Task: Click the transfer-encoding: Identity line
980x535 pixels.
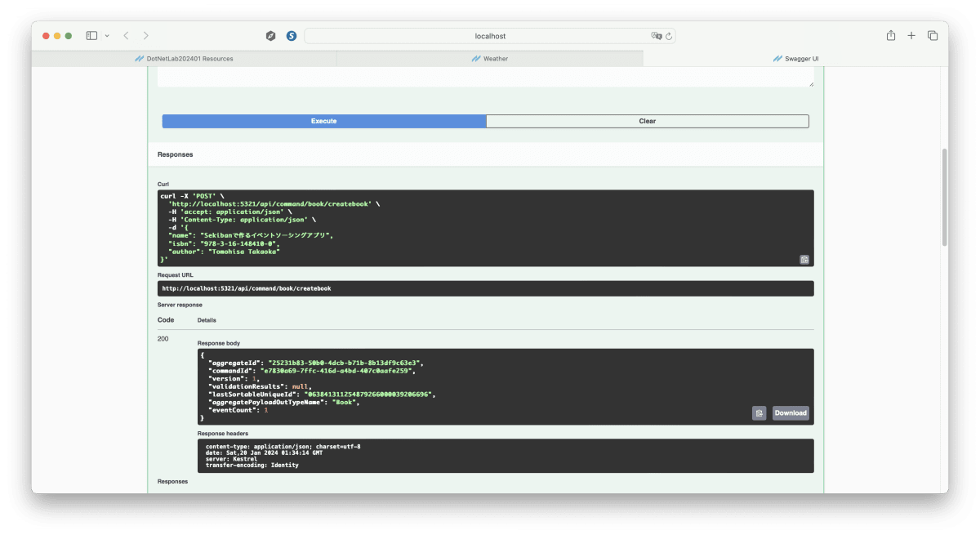Action: pyautogui.click(x=252, y=465)
